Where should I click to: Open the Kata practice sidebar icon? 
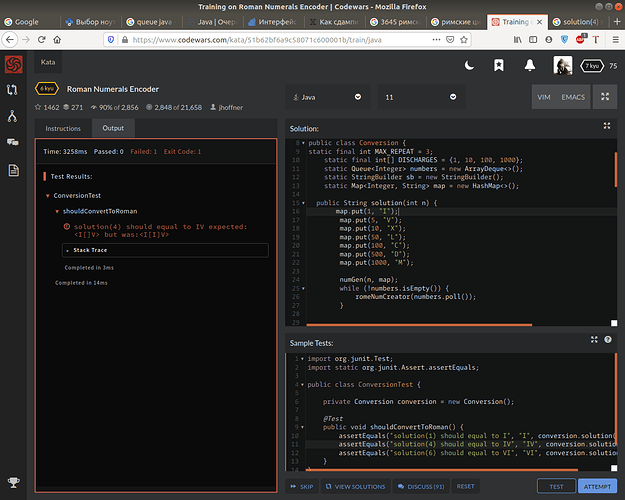tap(12, 90)
